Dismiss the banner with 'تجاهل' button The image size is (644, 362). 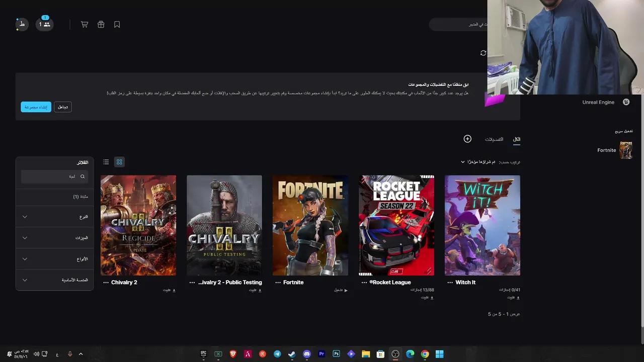pyautogui.click(x=63, y=107)
